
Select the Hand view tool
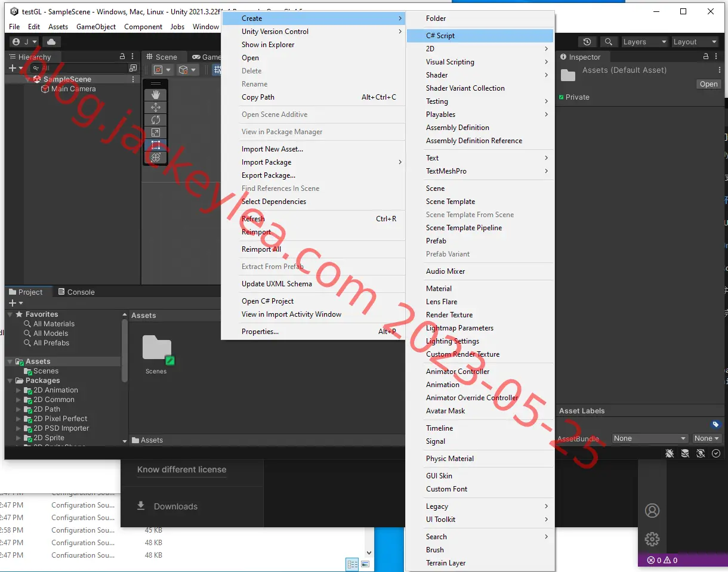[x=156, y=95]
